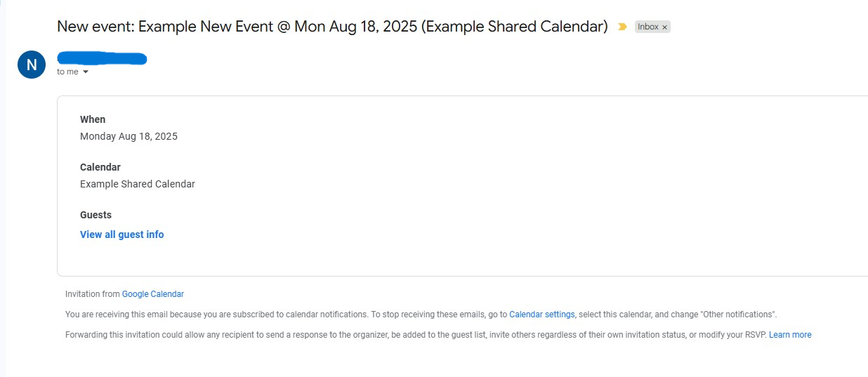Image resolution: width=868 pixels, height=377 pixels.
Task: Click the "Invitation from" text
Action: coord(93,294)
